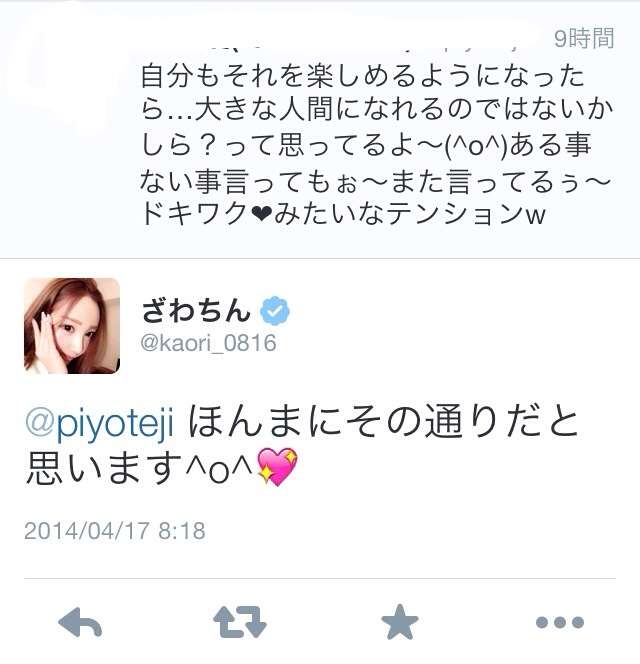Click the reply text ほんまにその通りだと
The height and width of the screenshot is (664, 640).
tap(383, 422)
